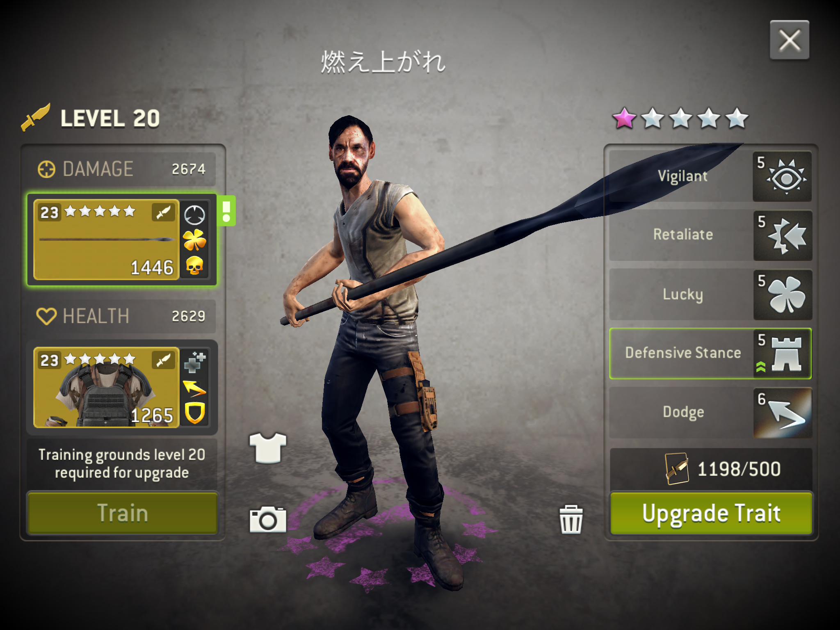The image size is (840, 630).
Task: Tap the gold clover weapon trait
Action: [x=194, y=240]
